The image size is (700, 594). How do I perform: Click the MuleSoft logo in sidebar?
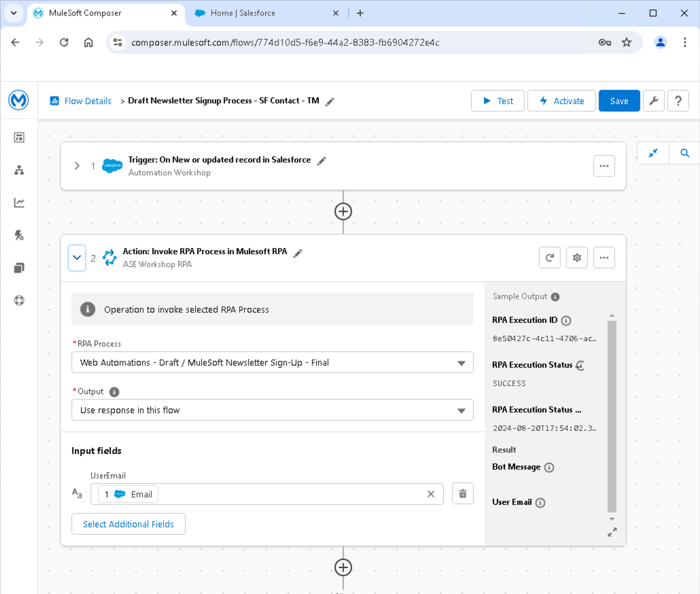[x=18, y=101]
